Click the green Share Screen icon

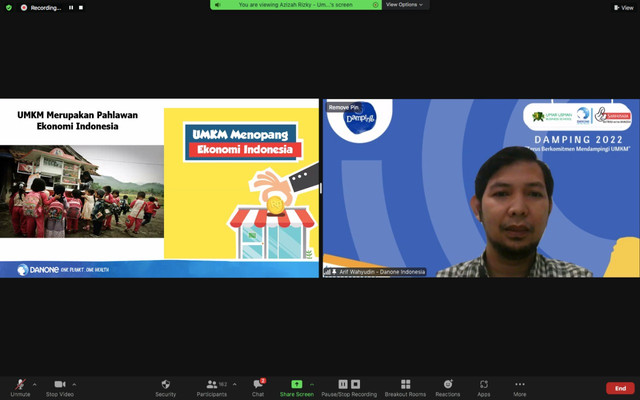297,384
